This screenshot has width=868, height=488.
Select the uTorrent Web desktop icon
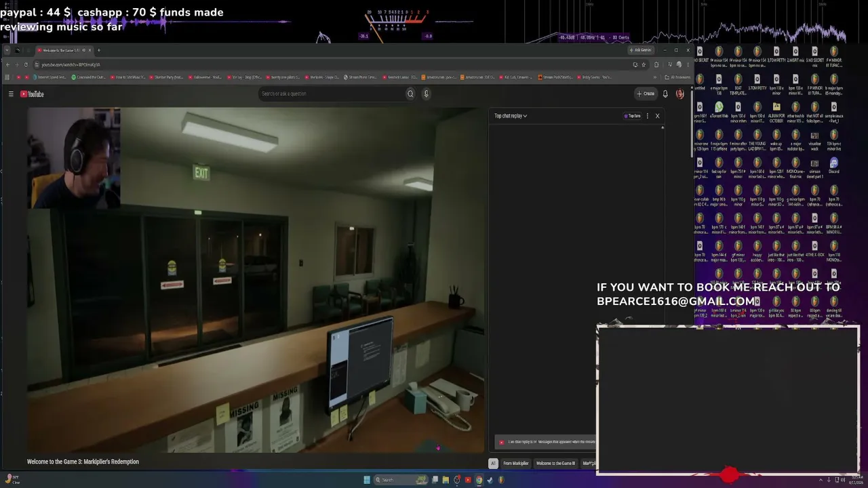pos(719,110)
